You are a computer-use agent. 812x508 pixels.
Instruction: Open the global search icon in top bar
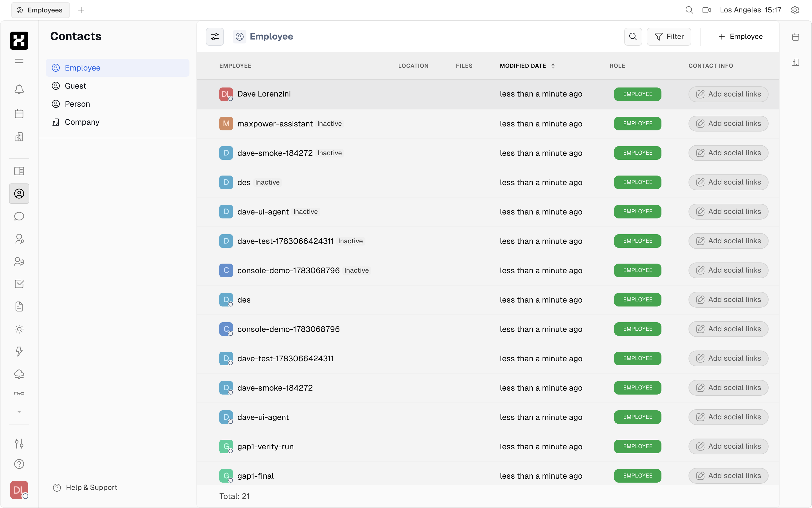[x=689, y=10]
